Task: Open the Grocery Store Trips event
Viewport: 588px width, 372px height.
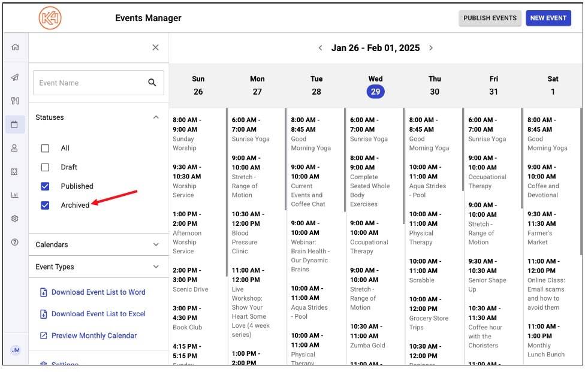Action: pyautogui.click(x=428, y=313)
